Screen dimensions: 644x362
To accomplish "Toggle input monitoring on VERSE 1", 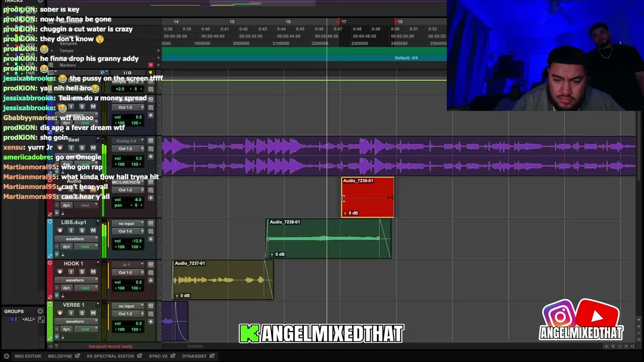I will [x=71, y=313].
